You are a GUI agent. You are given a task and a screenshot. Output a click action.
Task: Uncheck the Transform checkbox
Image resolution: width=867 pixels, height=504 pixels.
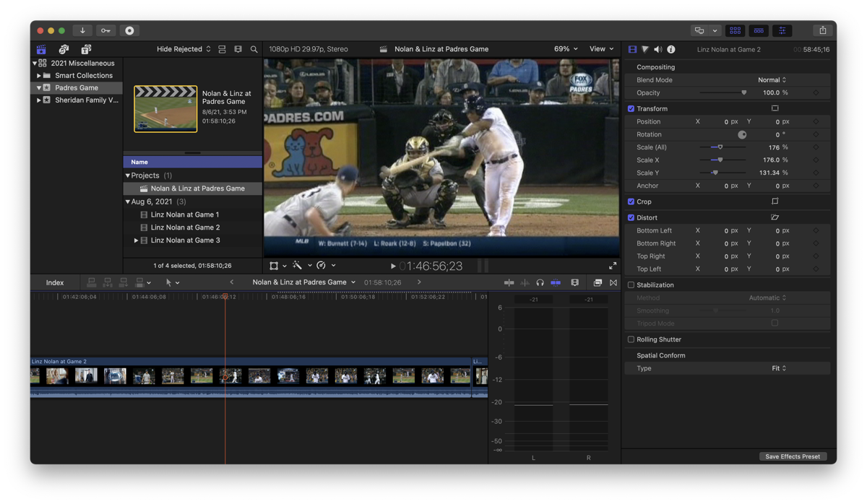pos(631,109)
